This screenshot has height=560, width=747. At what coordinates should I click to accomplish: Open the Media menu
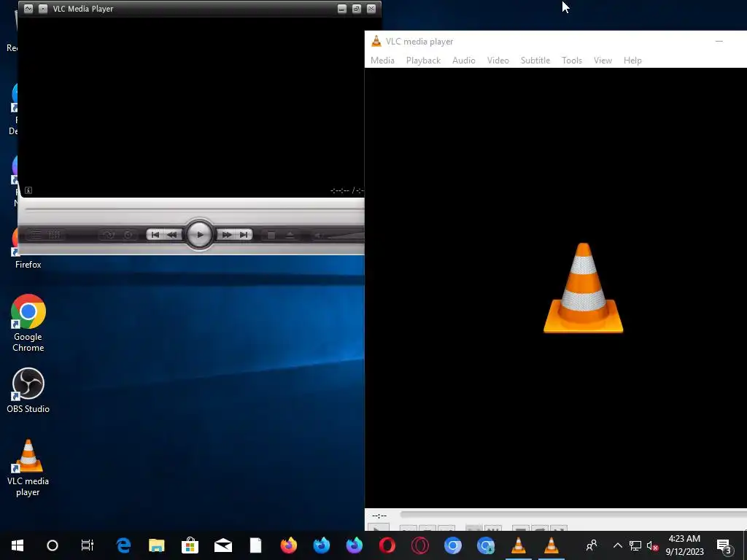pos(382,61)
